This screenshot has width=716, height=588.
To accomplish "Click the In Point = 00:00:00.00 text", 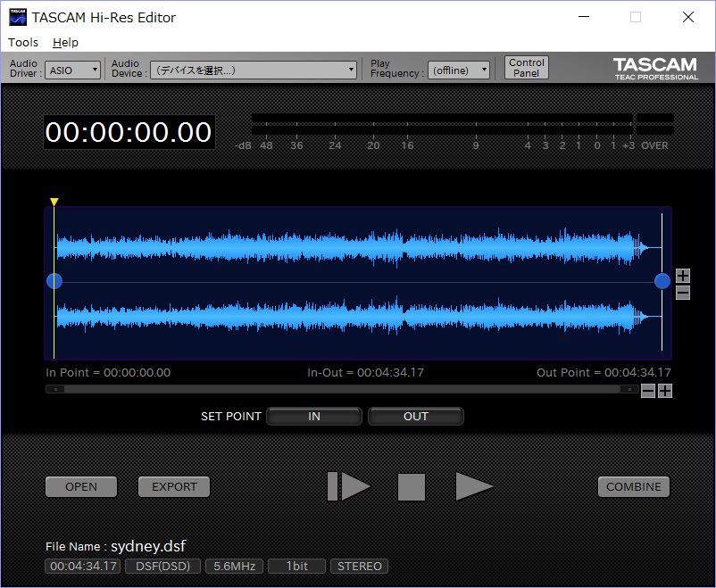I will coord(108,373).
